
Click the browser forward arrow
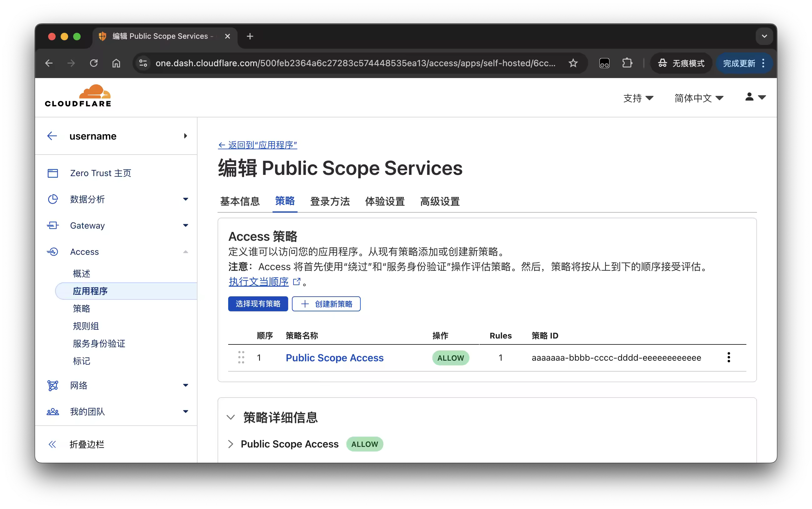click(71, 63)
